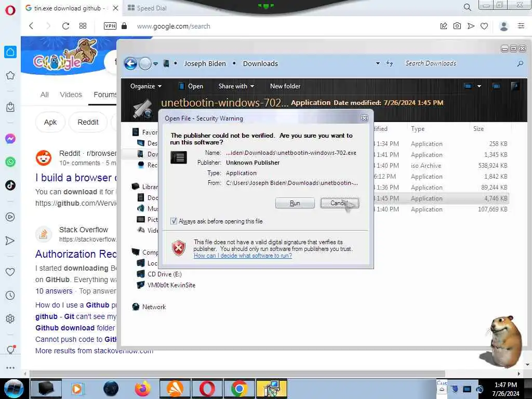532x399 pixels.
Task: Open How can I decide what software link
Action: 243,256
